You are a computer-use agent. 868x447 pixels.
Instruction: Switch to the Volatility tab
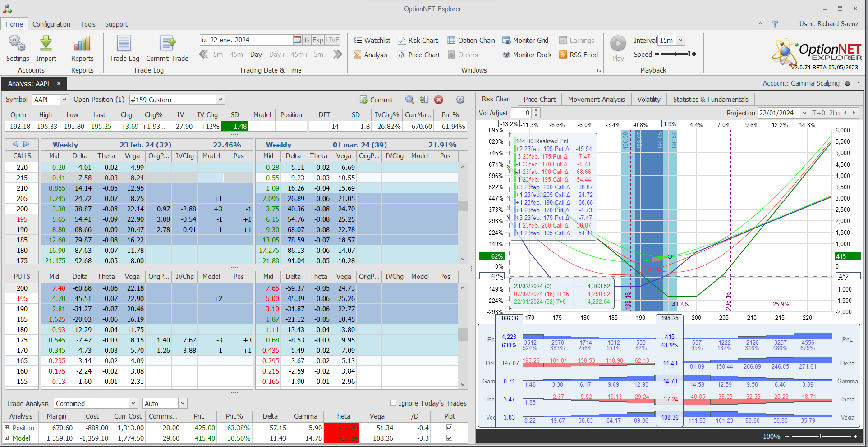649,99
